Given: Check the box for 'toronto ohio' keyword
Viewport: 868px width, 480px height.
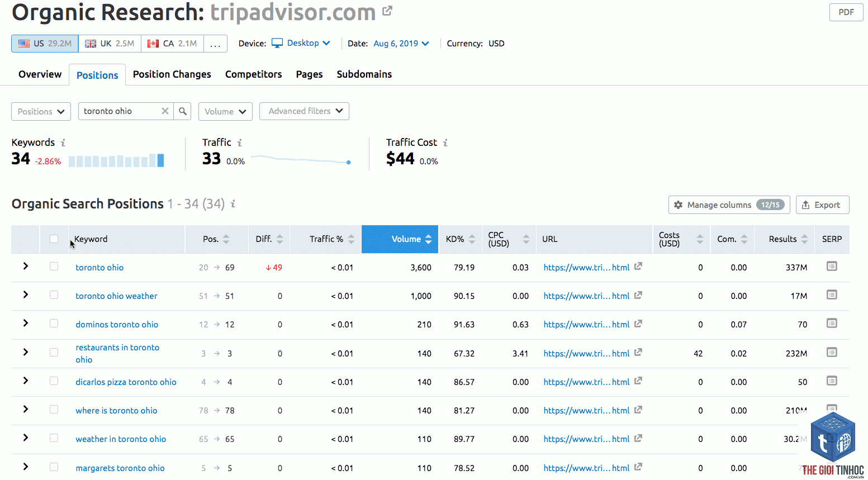Looking at the screenshot, I should pos(54,267).
